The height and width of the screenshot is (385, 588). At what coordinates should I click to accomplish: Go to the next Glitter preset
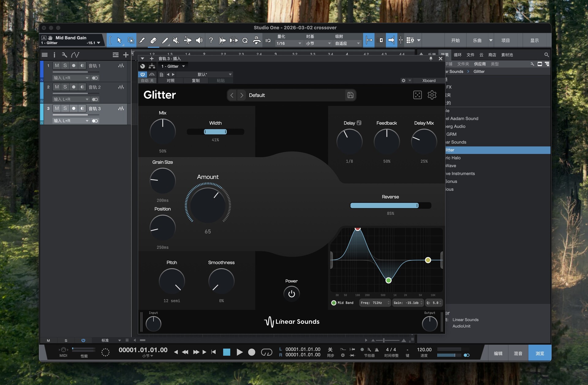242,95
